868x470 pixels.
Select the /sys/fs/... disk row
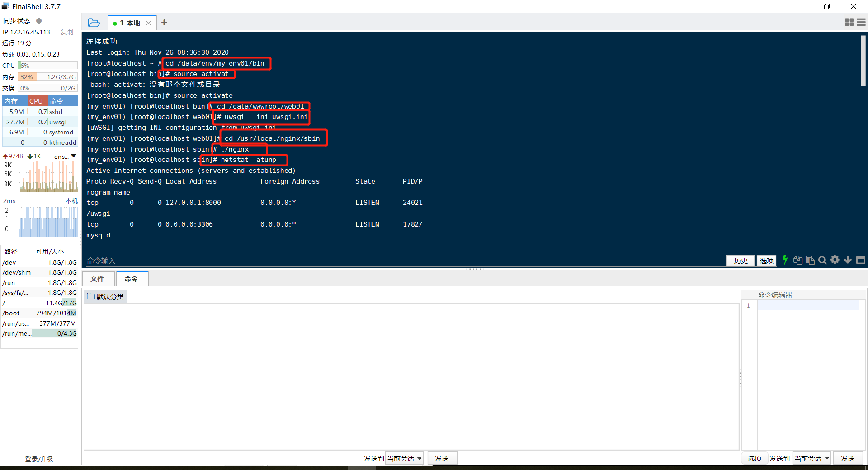point(40,293)
